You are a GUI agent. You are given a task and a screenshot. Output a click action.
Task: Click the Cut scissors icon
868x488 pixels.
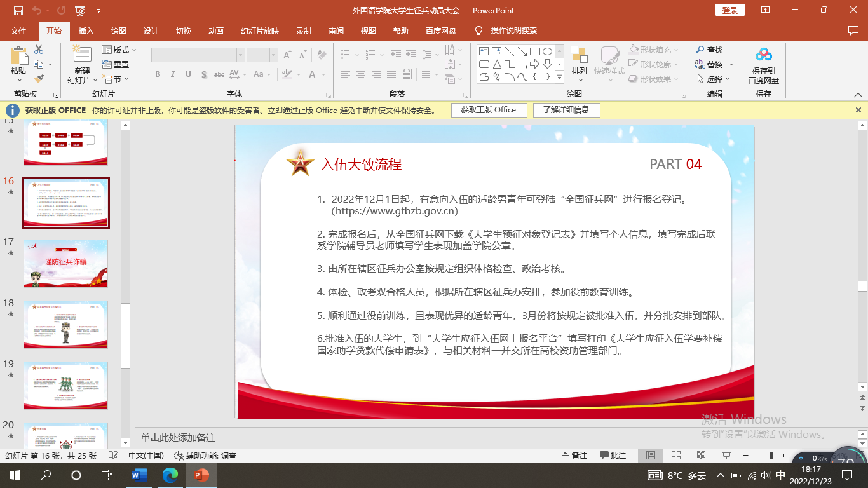39,50
